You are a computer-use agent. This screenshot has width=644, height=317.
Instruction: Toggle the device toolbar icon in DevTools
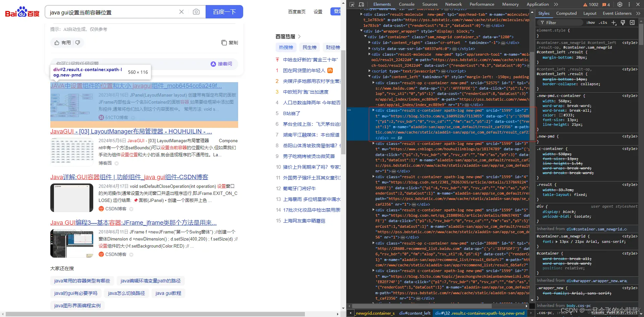tap(361, 4)
